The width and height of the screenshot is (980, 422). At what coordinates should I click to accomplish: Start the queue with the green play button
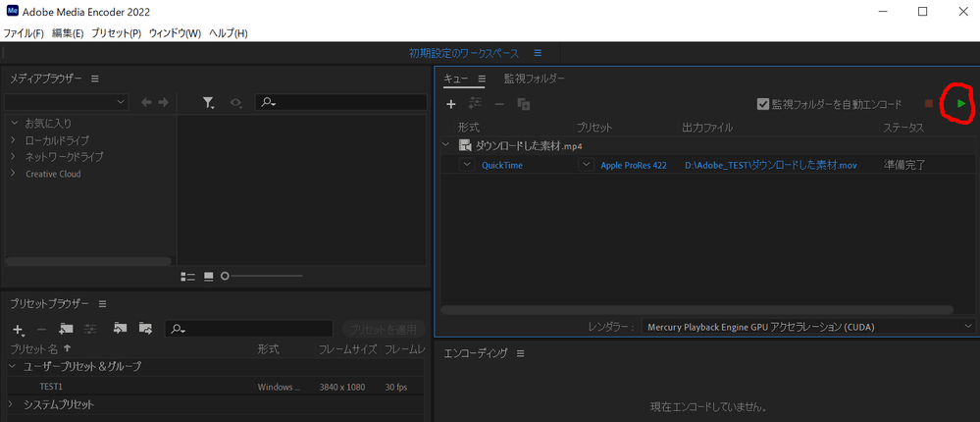pos(961,103)
